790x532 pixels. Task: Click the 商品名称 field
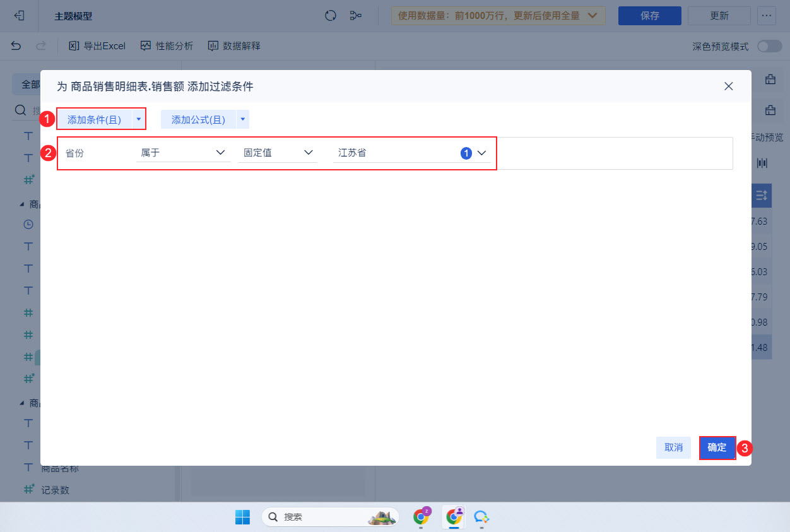pyautogui.click(x=60, y=468)
